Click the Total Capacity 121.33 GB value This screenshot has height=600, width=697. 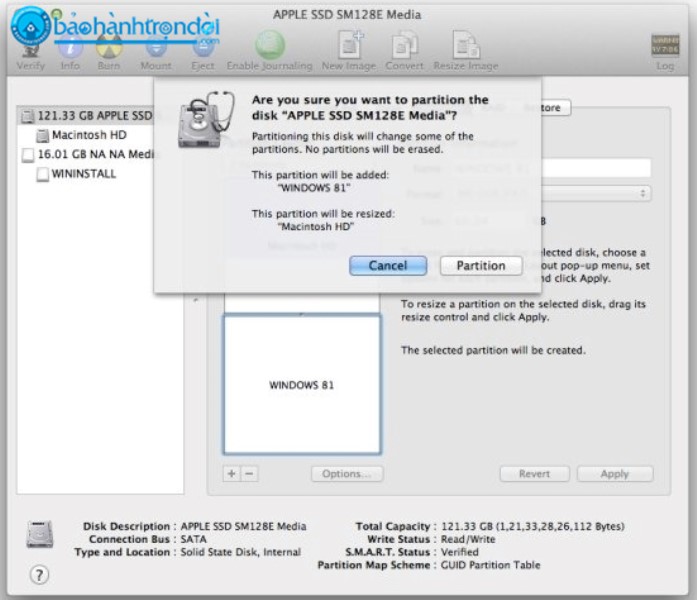533,527
